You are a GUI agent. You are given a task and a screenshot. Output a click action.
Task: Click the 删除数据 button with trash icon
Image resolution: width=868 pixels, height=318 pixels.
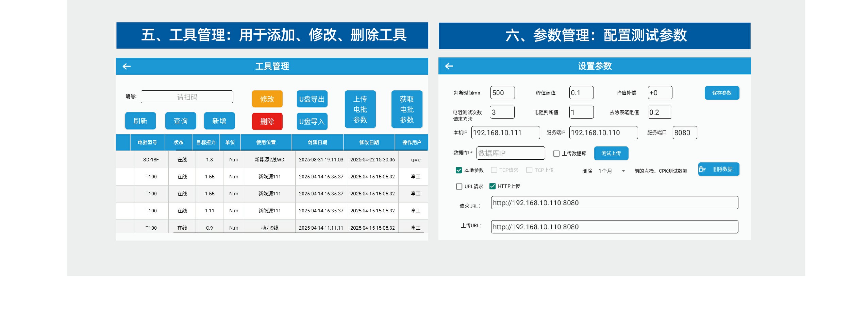point(718,169)
